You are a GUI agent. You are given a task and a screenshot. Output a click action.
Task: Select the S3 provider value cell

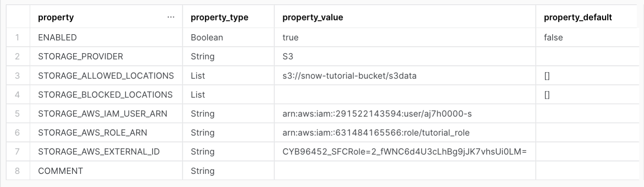pos(288,56)
